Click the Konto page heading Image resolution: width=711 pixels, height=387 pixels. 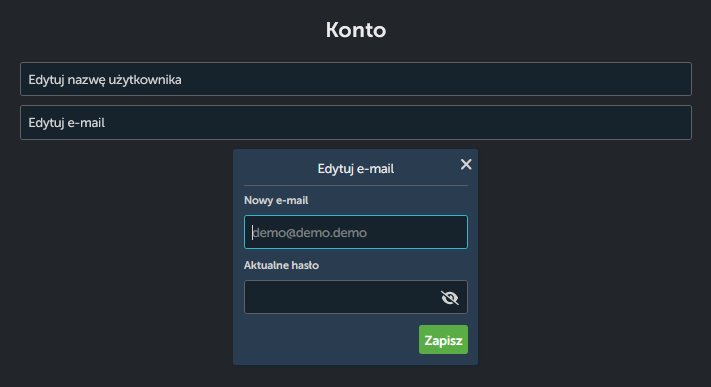[x=356, y=30]
